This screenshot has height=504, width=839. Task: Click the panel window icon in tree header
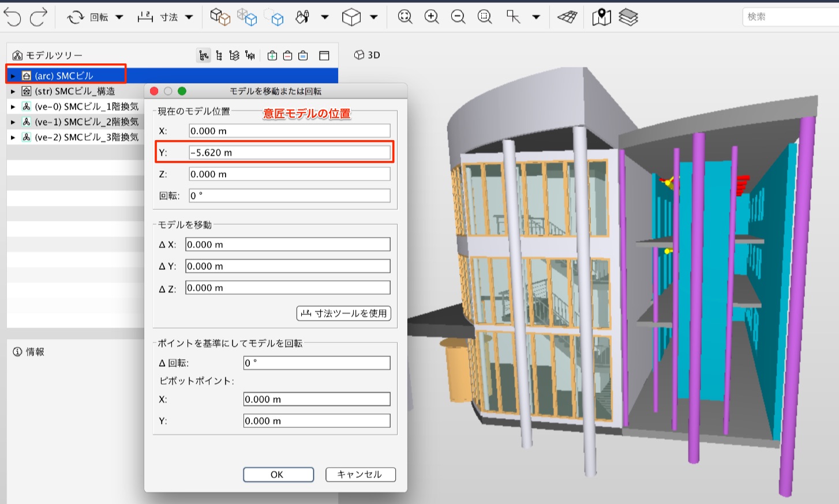(324, 55)
